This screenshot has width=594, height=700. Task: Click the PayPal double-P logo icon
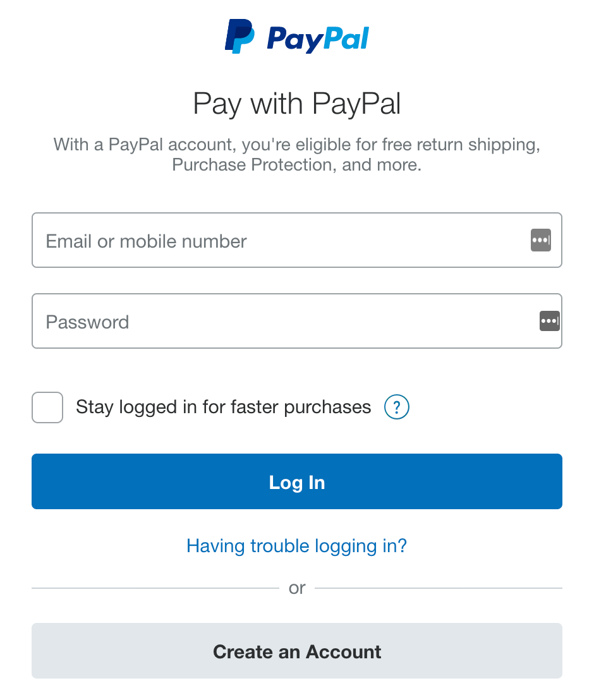tap(240, 36)
